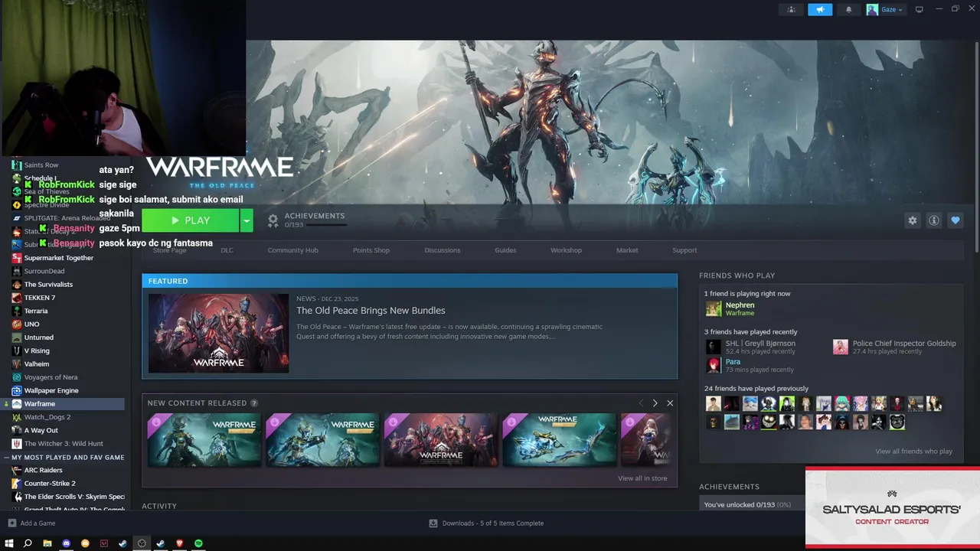
Task: Select Supermarket Together in library list
Action: pyautogui.click(x=59, y=258)
